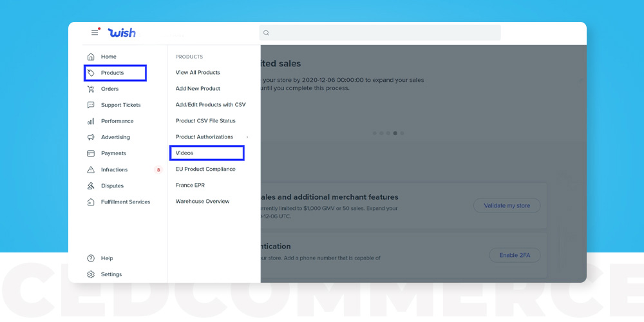Screen dimensions: 644x322
Task: Open Orders in the sidebar
Action: pyautogui.click(x=109, y=89)
